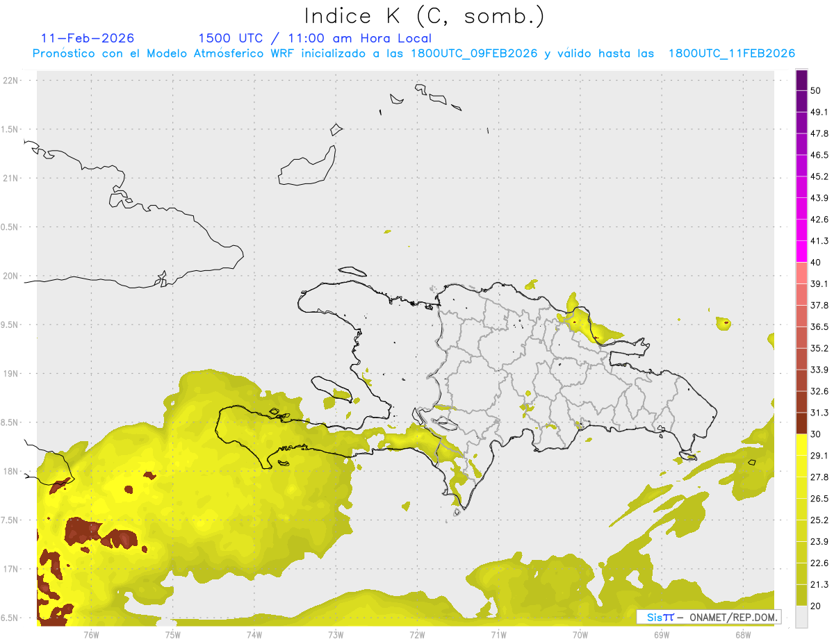Click the '17N' latitude axis label

[11, 570]
